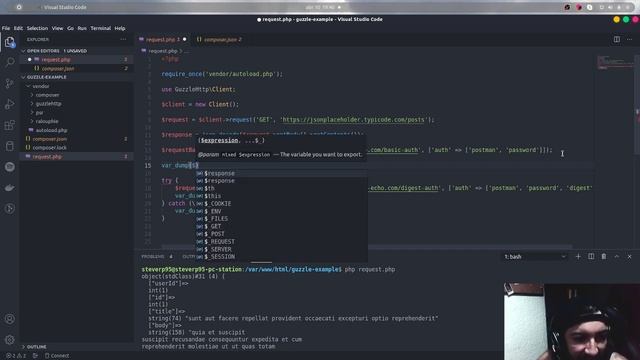This screenshot has height=360, width=640.
Task: Select composer.json in Open Editors list
Action: 77,69
